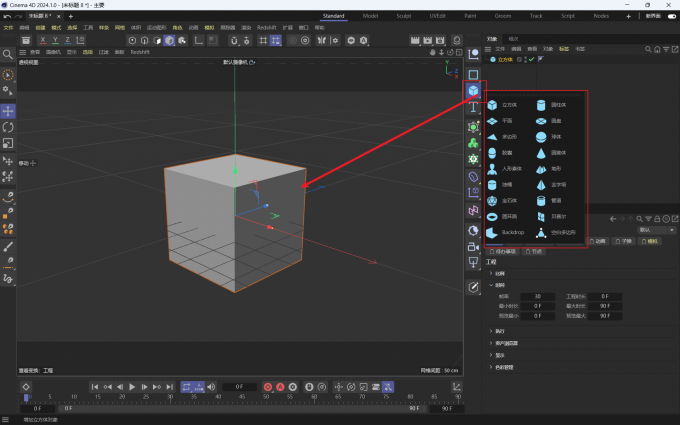Click the camera object icon in side palette
The image size is (680, 425).
[473, 247]
